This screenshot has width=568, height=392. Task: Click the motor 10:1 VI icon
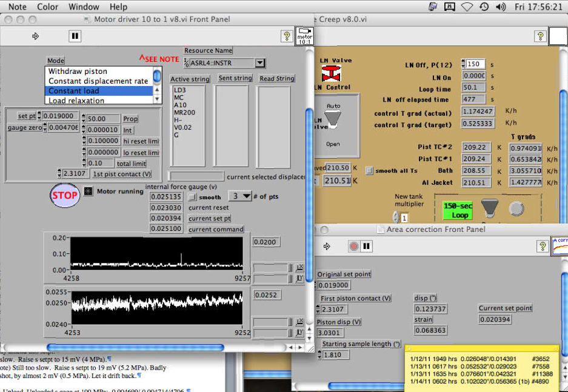[x=304, y=36]
